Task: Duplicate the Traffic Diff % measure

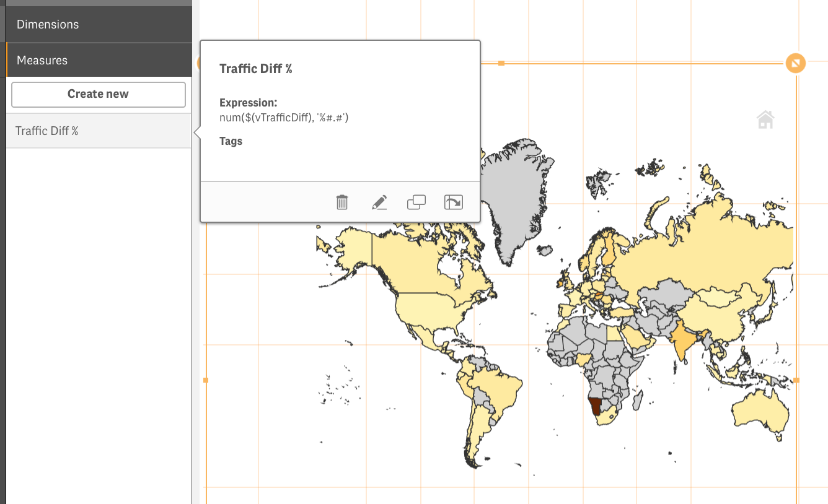Action: [416, 202]
